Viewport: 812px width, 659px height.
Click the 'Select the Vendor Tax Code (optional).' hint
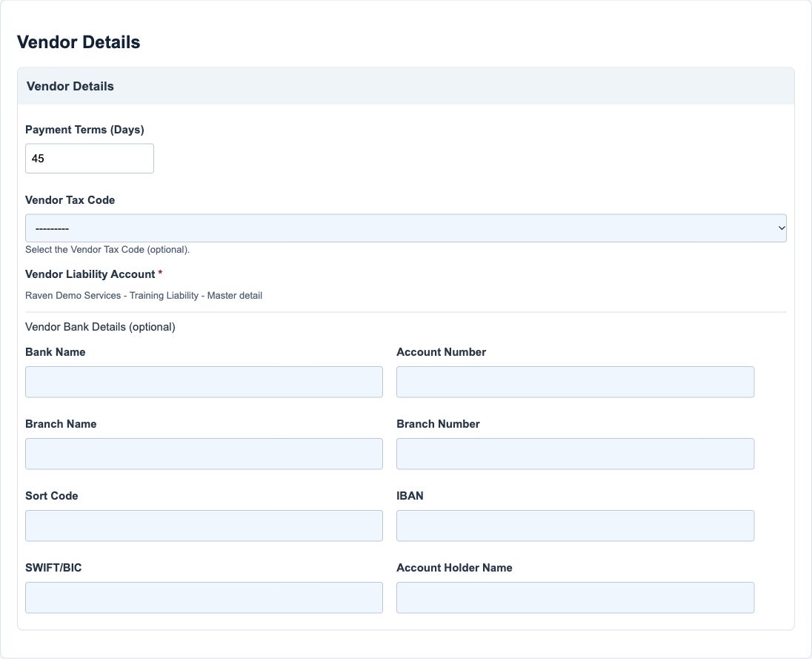[107, 249]
